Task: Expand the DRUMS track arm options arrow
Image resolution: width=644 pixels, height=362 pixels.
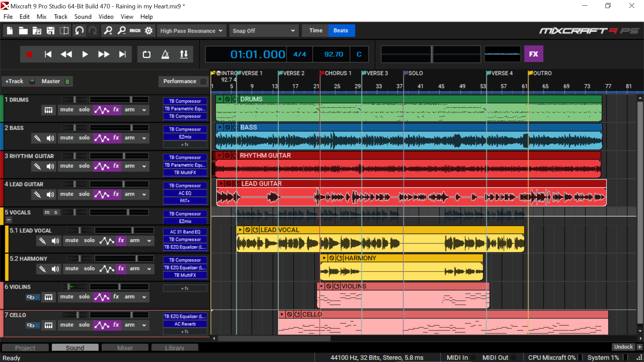Action: [x=144, y=110]
